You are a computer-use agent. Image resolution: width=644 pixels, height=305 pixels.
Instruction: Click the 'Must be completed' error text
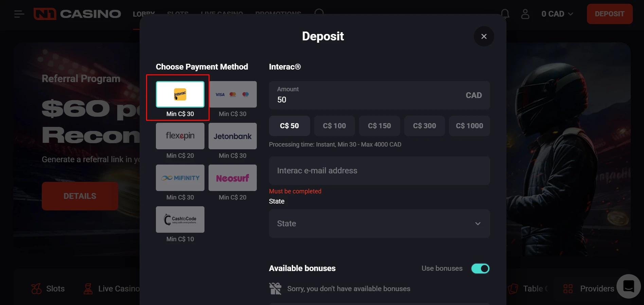point(295,191)
